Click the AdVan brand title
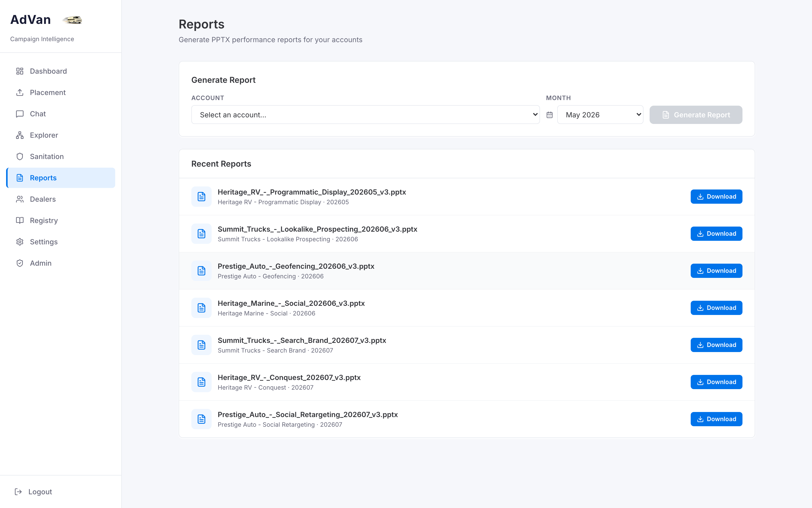The image size is (812, 508). tap(30, 20)
